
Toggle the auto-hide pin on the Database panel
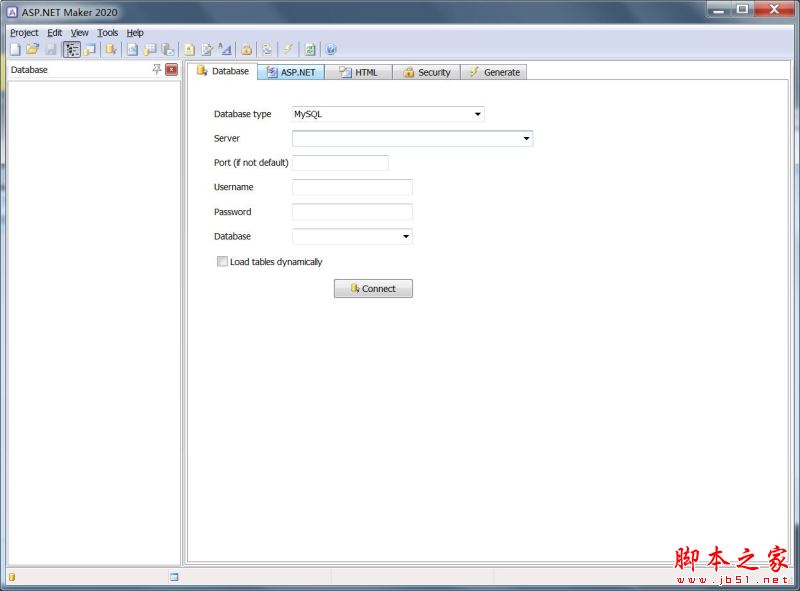pyautogui.click(x=156, y=69)
